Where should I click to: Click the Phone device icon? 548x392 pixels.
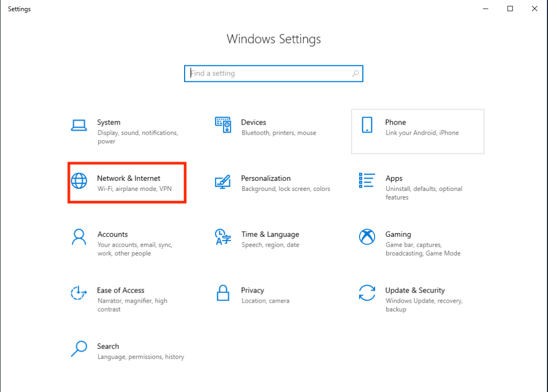click(x=367, y=125)
